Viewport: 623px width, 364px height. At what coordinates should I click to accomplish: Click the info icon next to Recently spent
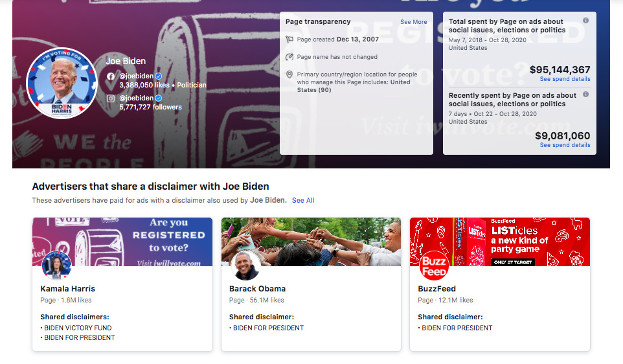coord(585,95)
